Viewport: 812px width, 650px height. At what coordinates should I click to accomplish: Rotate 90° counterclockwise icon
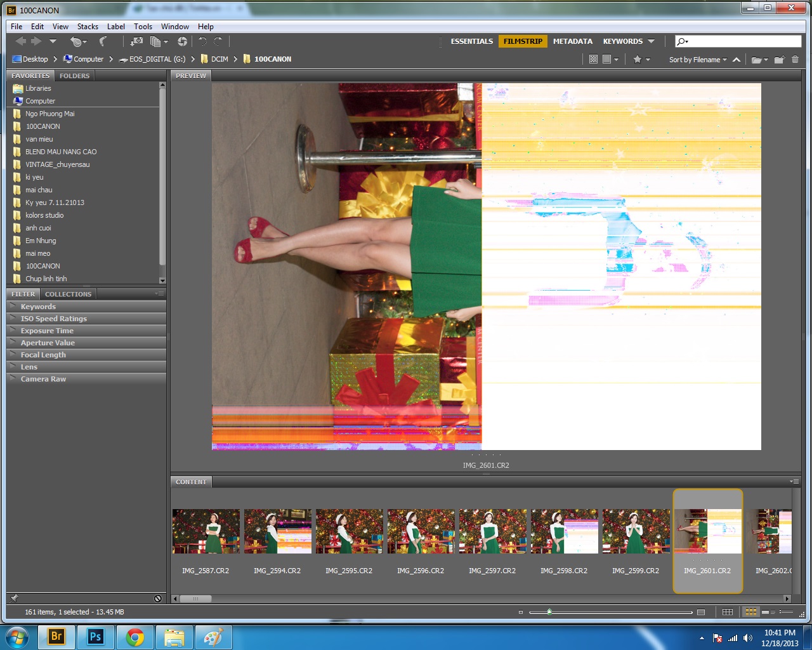point(202,41)
